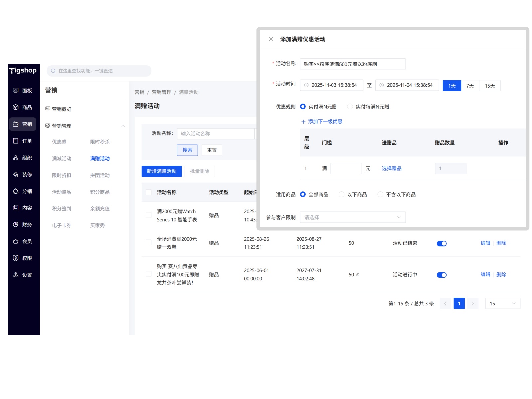Open the 面板 dashboard icon in sidebar
The height and width of the screenshot is (399, 532).
point(16,90)
